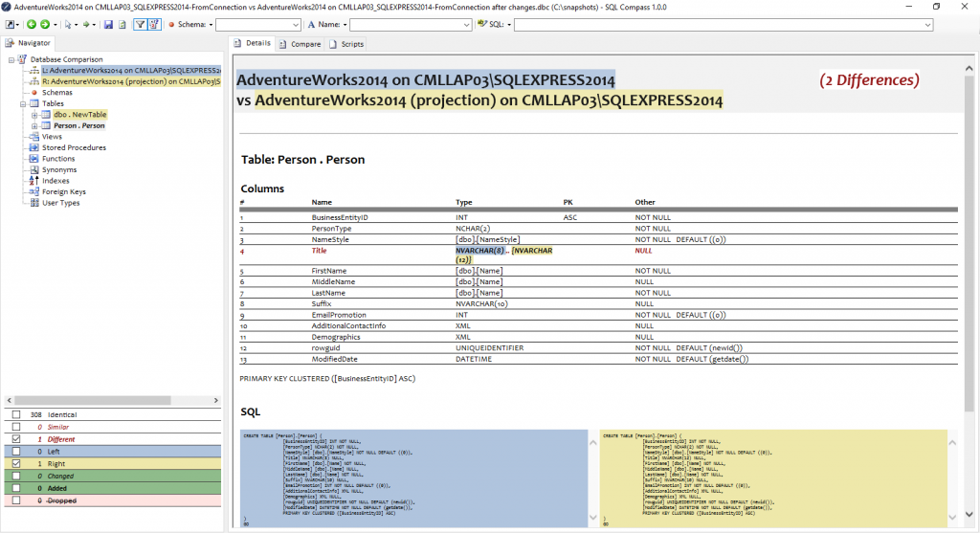Open the Scripts tab
The width and height of the screenshot is (980, 533).
pos(345,44)
